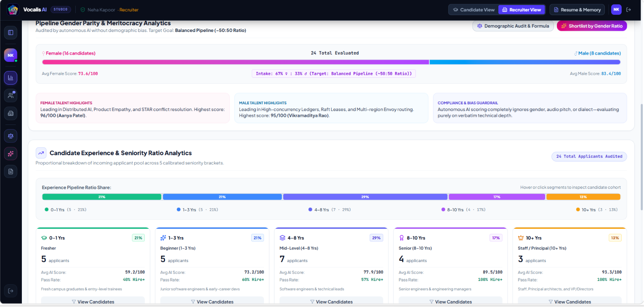Open Resume & Memory
The width and height of the screenshot is (644, 307).
[577, 10]
